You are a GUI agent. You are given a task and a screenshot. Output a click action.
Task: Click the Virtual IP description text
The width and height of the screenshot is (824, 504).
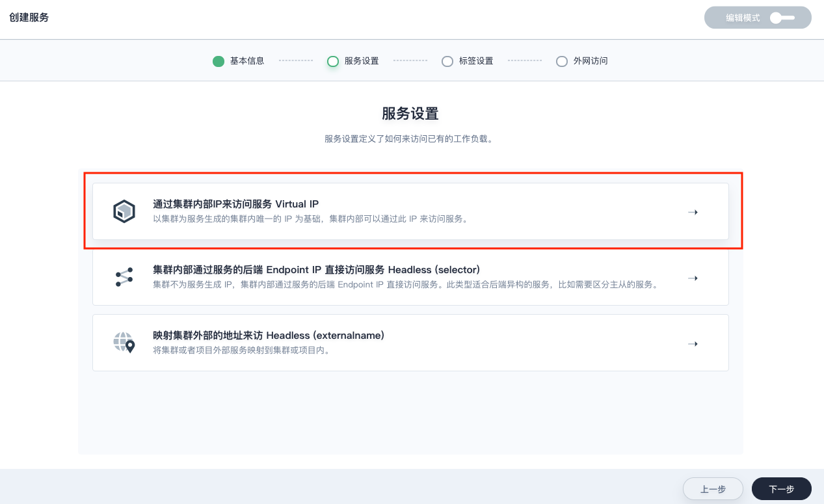[310, 219]
